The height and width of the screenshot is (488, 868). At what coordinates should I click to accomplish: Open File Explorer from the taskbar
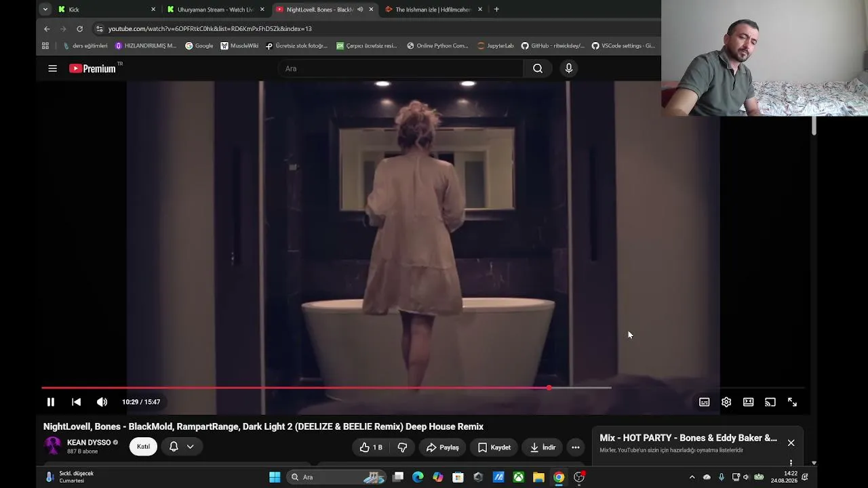coord(538,477)
